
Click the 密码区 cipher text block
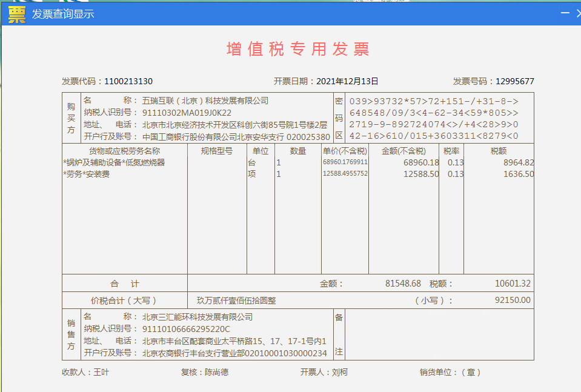coord(433,118)
